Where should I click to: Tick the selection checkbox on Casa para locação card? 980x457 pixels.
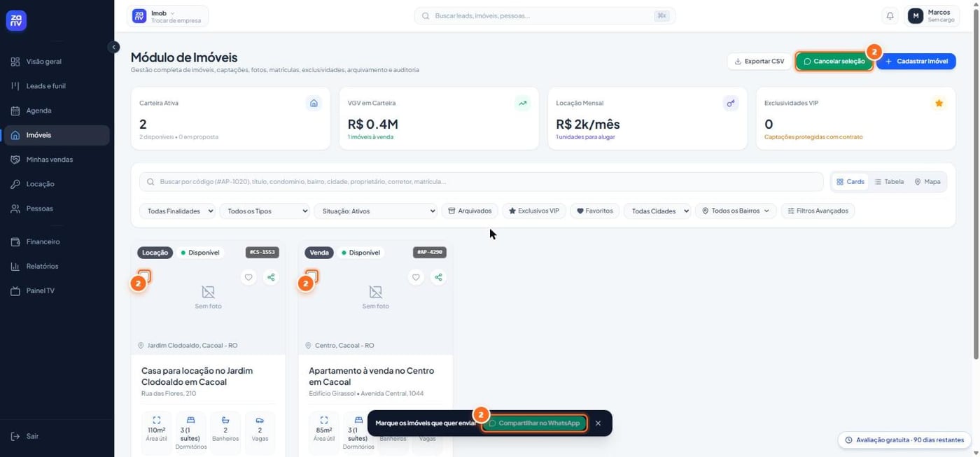[144, 276]
